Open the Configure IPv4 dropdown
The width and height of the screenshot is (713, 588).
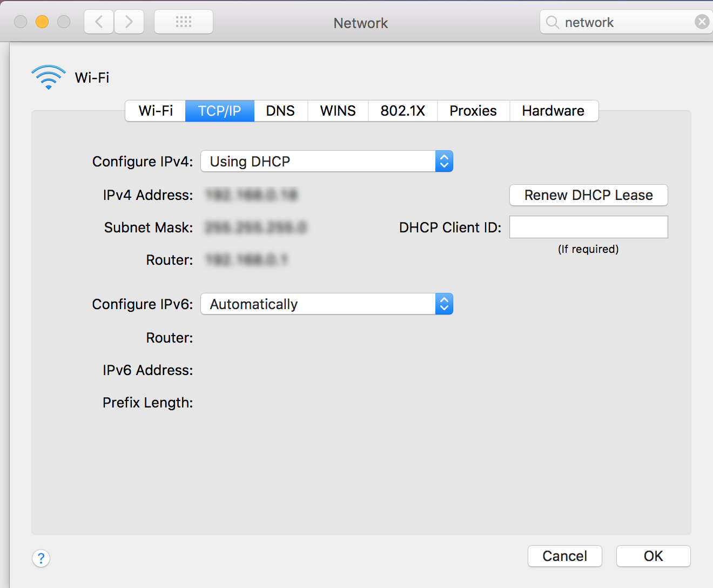point(327,161)
